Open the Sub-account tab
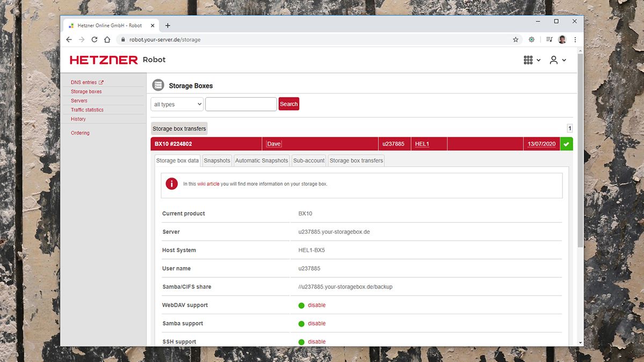This screenshot has width=644, height=362. coord(309,160)
